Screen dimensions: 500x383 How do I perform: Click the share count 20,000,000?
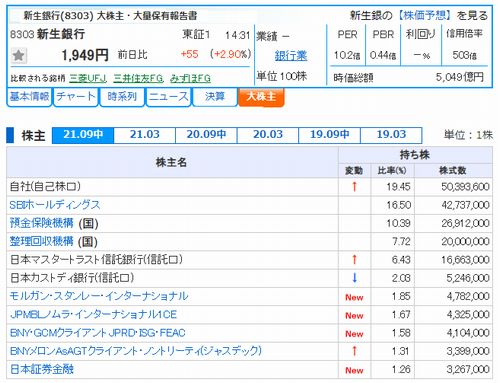point(465,242)
